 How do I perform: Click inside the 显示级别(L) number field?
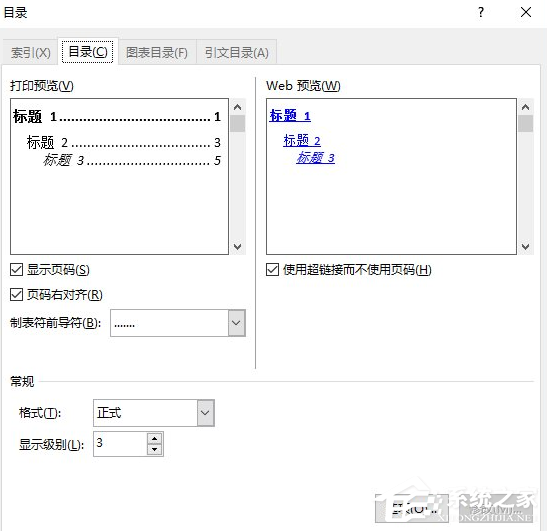(x=120, y=444)
